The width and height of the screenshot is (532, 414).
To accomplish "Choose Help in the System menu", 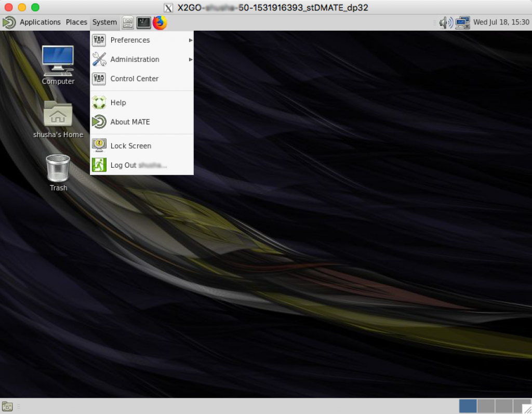I will 118,103.
